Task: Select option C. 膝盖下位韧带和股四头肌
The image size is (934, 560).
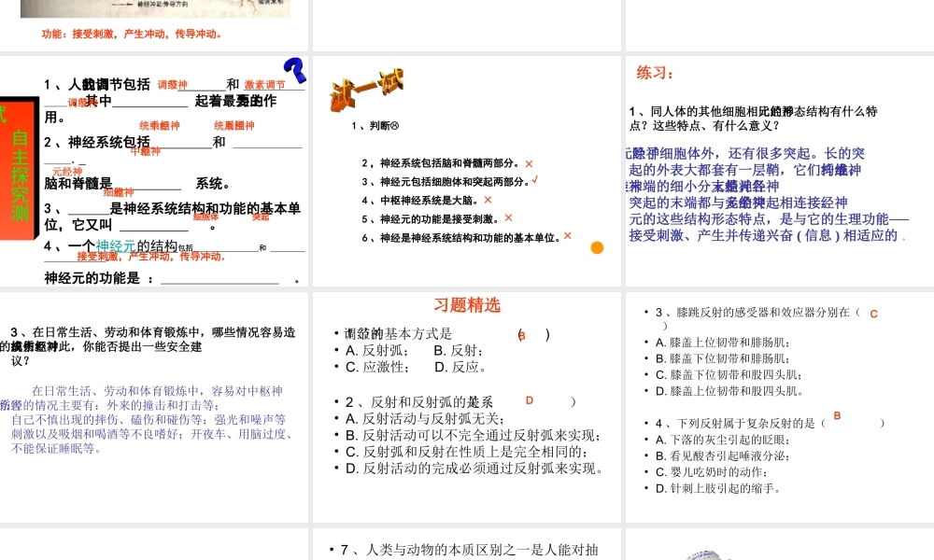Action: [729, 375]
